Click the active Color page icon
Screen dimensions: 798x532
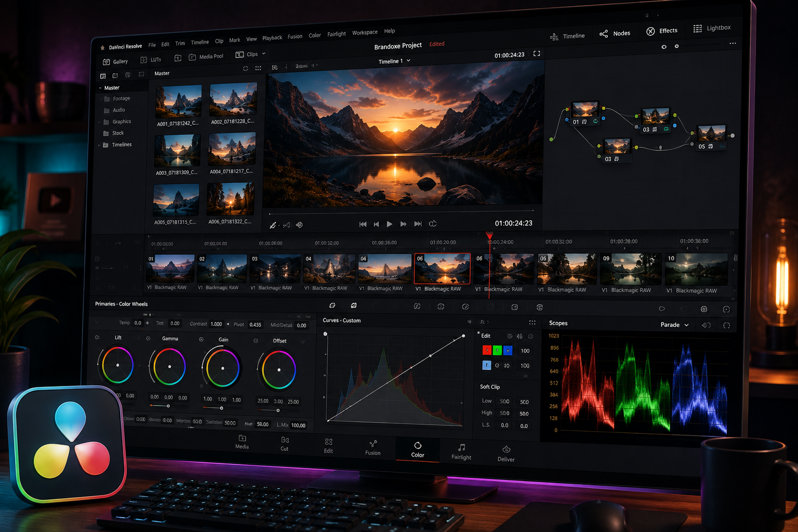(x=418, y=445)
